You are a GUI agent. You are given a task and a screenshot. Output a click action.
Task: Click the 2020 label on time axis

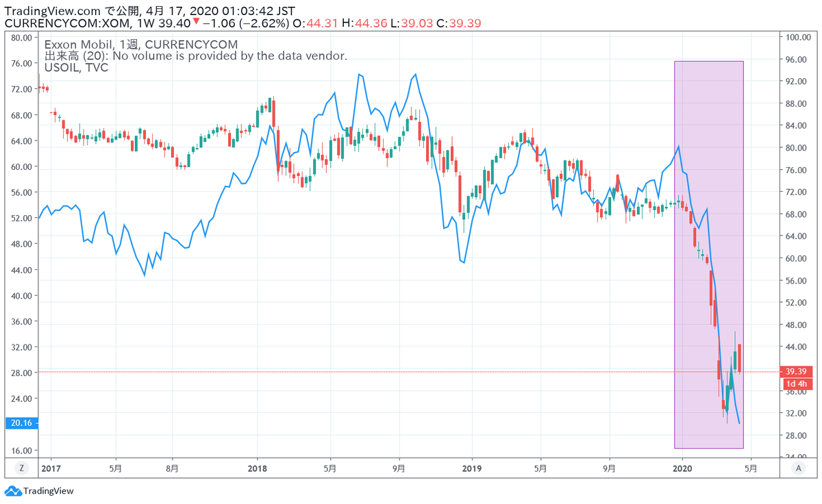point(682,468)
